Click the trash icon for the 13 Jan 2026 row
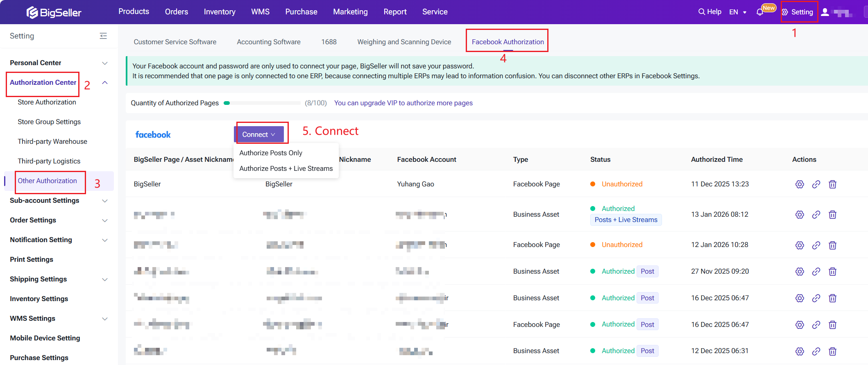This screenshot has width=868, height=365. [x=832, y=215]
